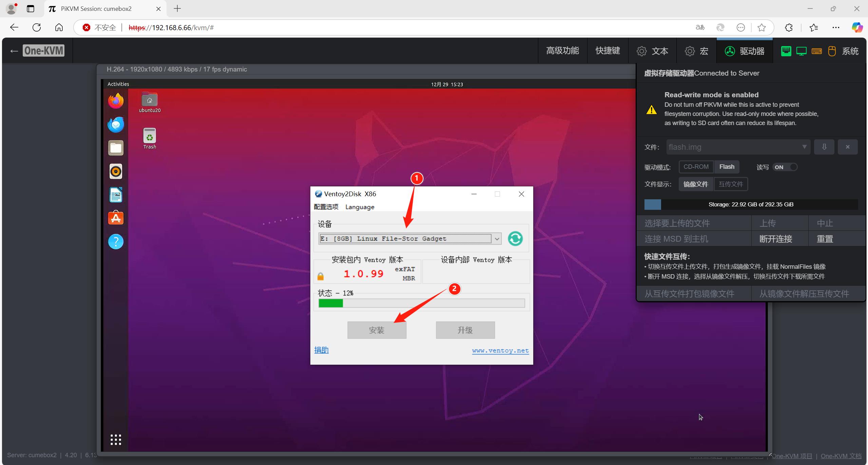Image resolution: width=868 pixels, height=465 pixels.
Task: Remove flash.img with the X button
Action: click(x=847, y=147)
